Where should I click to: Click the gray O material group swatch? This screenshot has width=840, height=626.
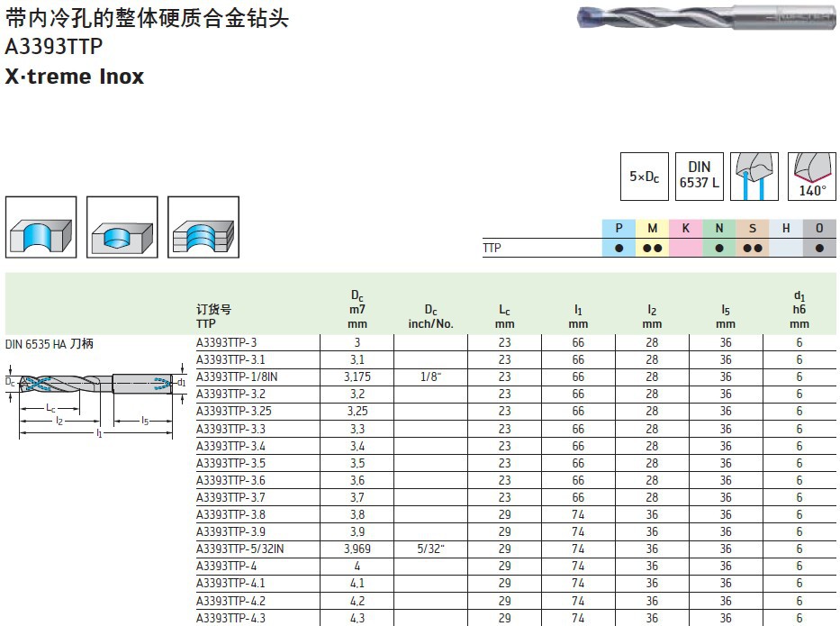coord(819,238)
